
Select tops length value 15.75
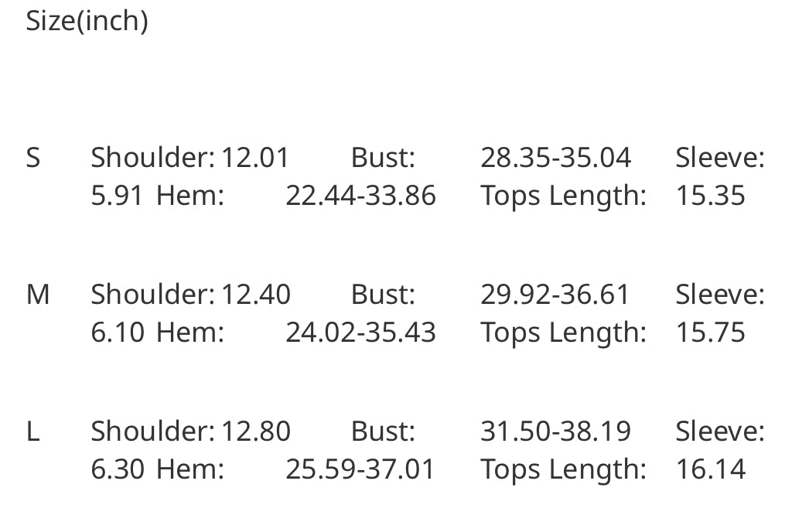click(x=710, y=332)
